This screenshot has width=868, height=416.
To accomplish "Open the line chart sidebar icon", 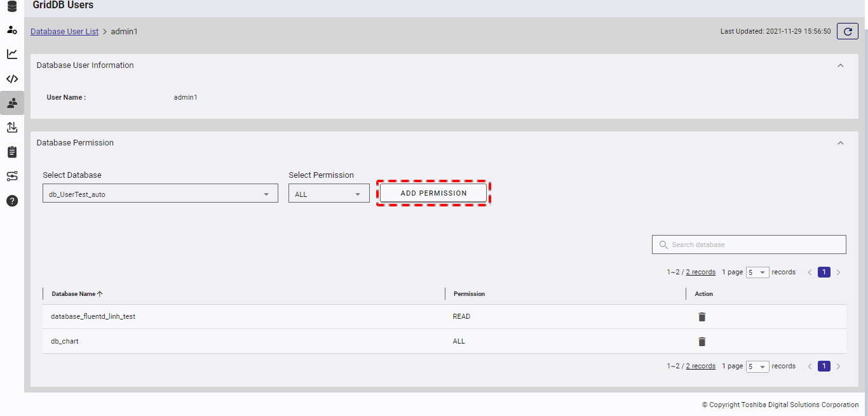I will (12, 54).
